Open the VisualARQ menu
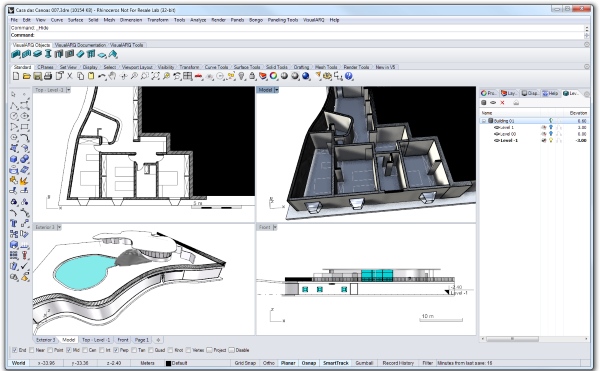This screenshot has height=371, width=600. coord(314,20)
